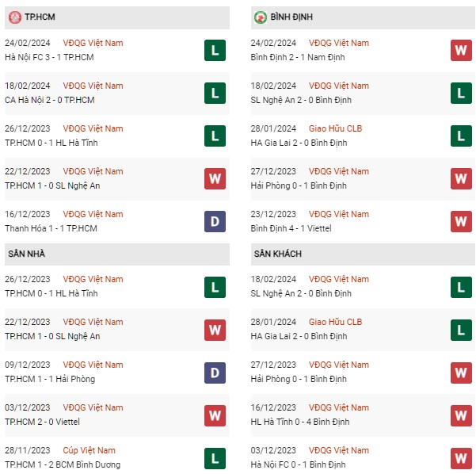This screenshot has width=476, height=474.
Task: Open the Cúp Việt Nam competition link
Action: pyautogui.click(x=89, y=450)
